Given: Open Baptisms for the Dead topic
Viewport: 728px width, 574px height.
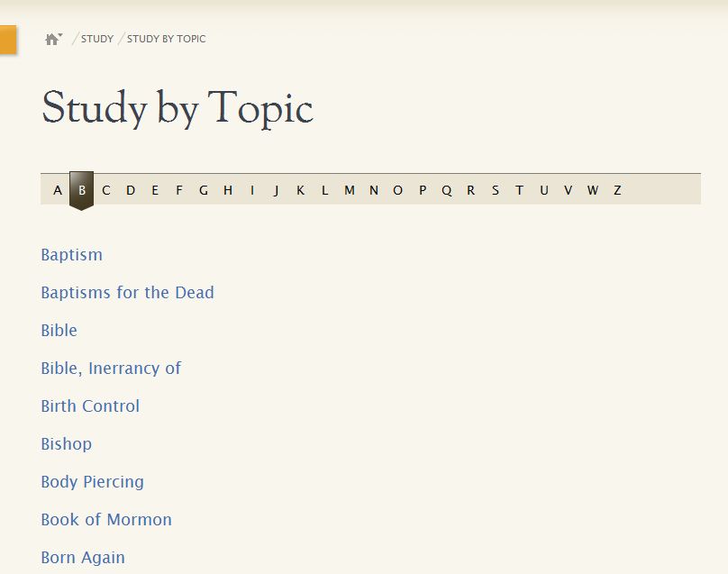Looking at the screenshot, I should click(x=127, y=293).
